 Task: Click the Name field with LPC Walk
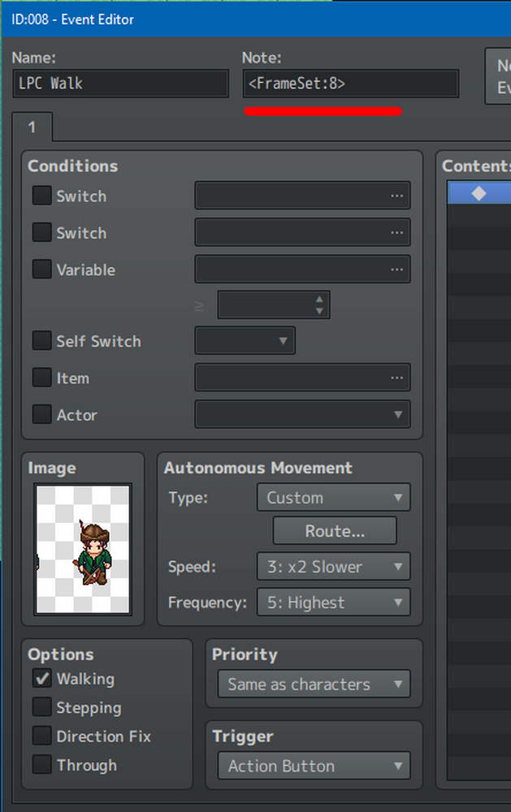point(121,84)
